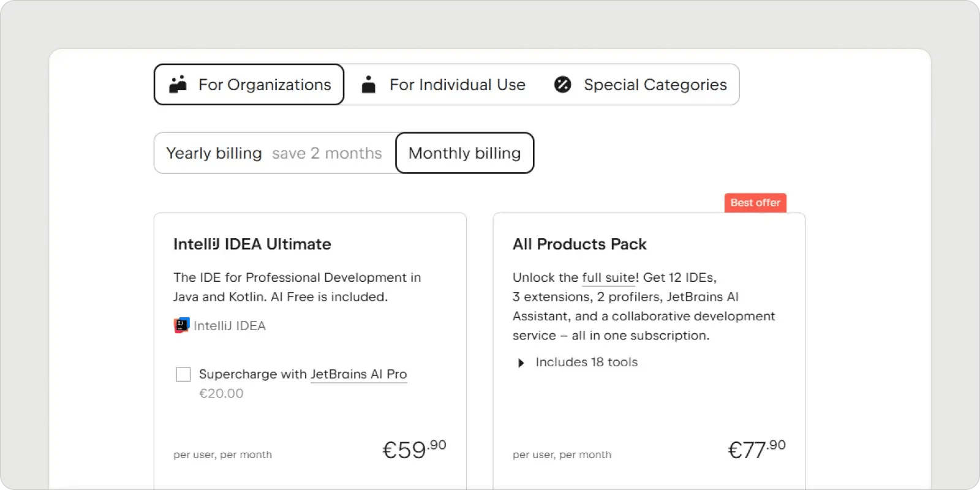Expand Includes 18 tools disclosure triangle
The image size is (980, 490).
(x=521, y=363)
